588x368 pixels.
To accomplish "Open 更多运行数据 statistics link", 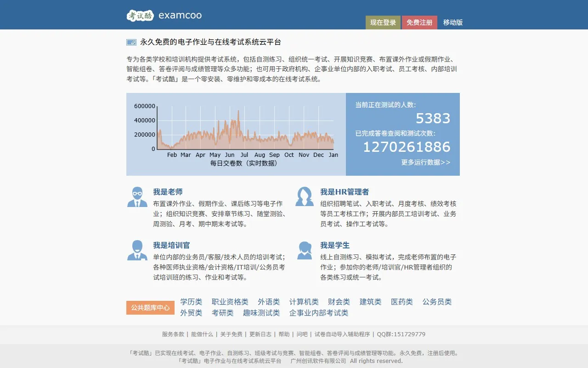I will (x=425, y=162).
